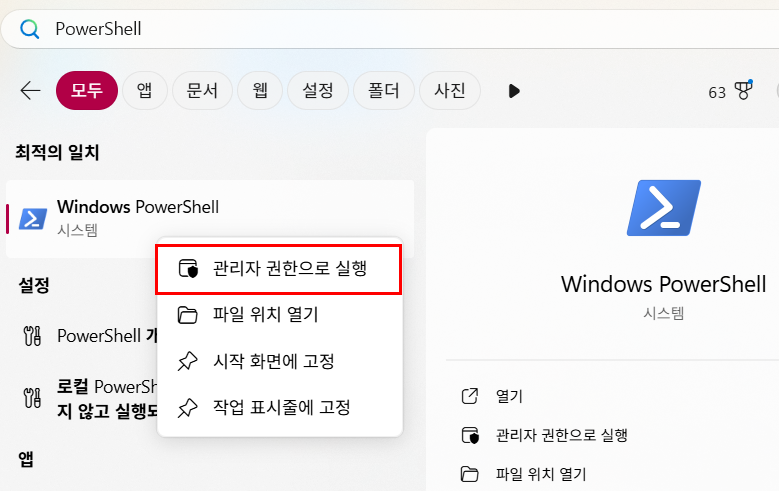Click shield icon in context menu
Screen dimensions: 779x491
coord(188,269)
